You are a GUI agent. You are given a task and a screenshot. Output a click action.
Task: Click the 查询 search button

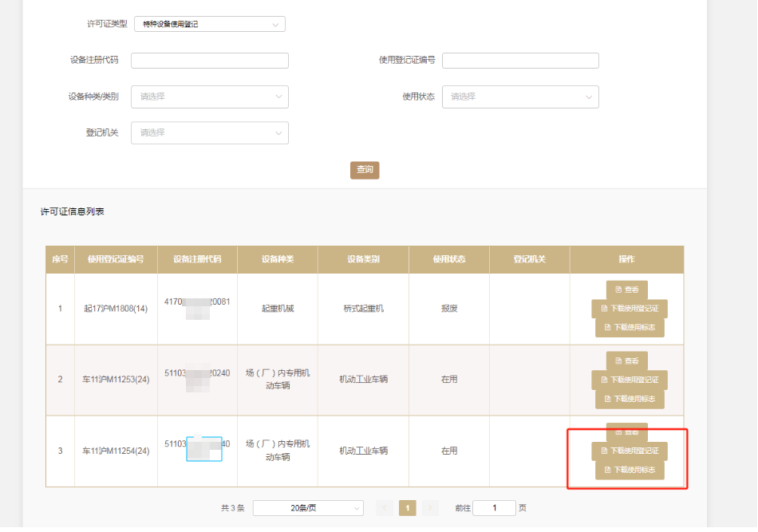coord(365,170)
